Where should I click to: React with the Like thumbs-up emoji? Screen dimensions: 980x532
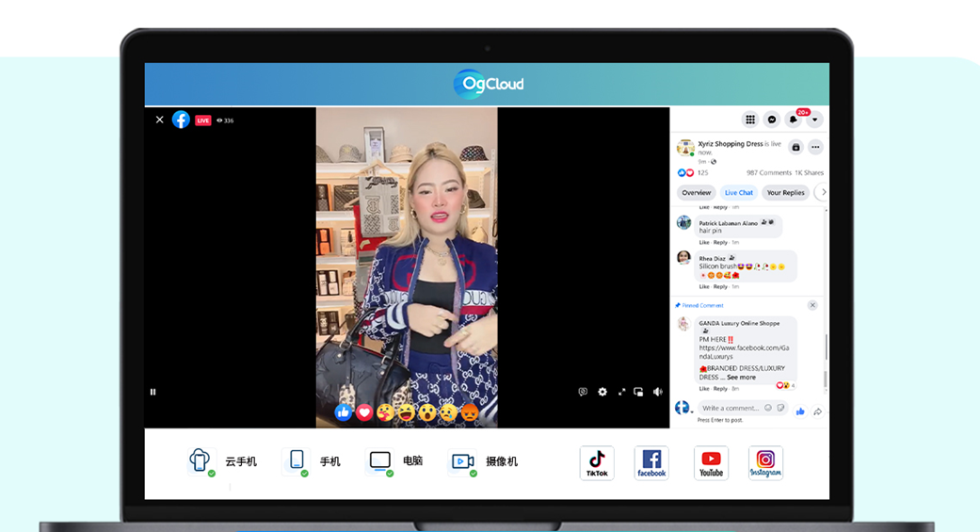pos(343,412)
